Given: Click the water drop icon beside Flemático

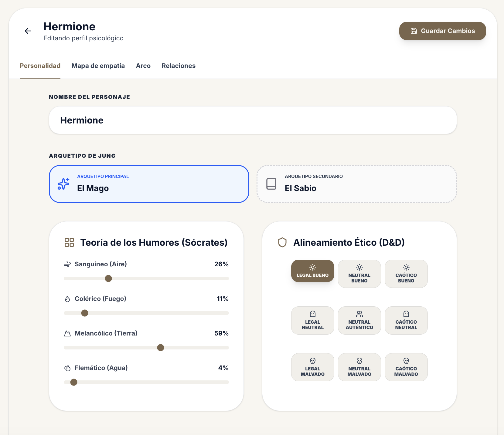Looking at the screenshot, I should click(x=67, y=368).
